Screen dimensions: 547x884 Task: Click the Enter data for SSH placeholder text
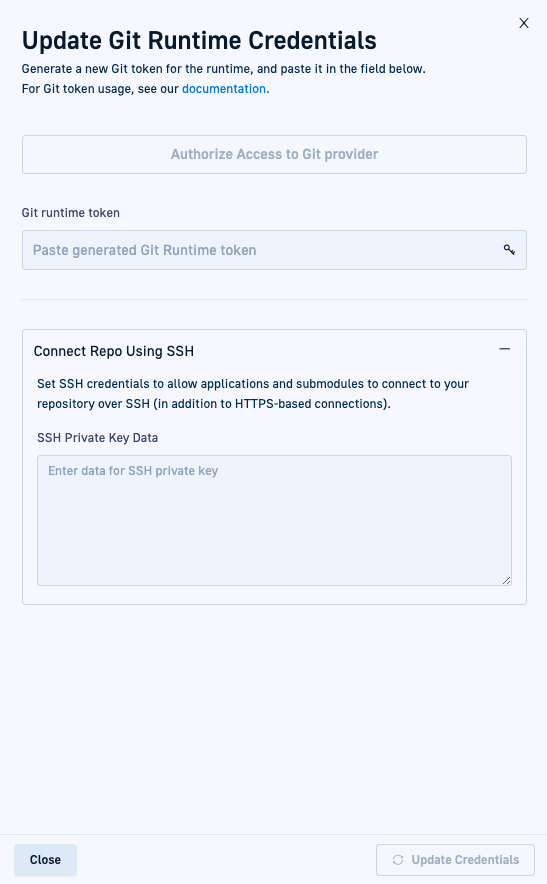coord(133,471)
